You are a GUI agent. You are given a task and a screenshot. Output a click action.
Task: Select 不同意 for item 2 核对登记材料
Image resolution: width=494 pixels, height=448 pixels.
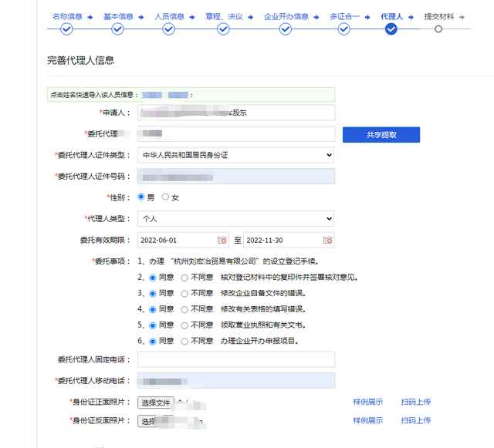click(x=184, y=278)
